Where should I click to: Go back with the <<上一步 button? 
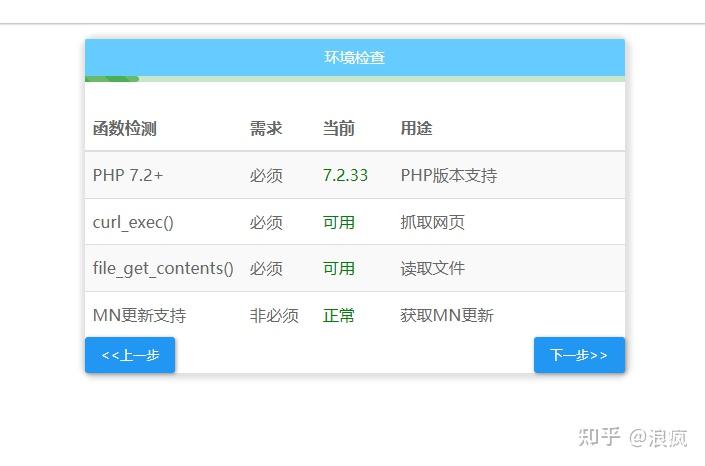pyautogui.click(x=130, y=355)
